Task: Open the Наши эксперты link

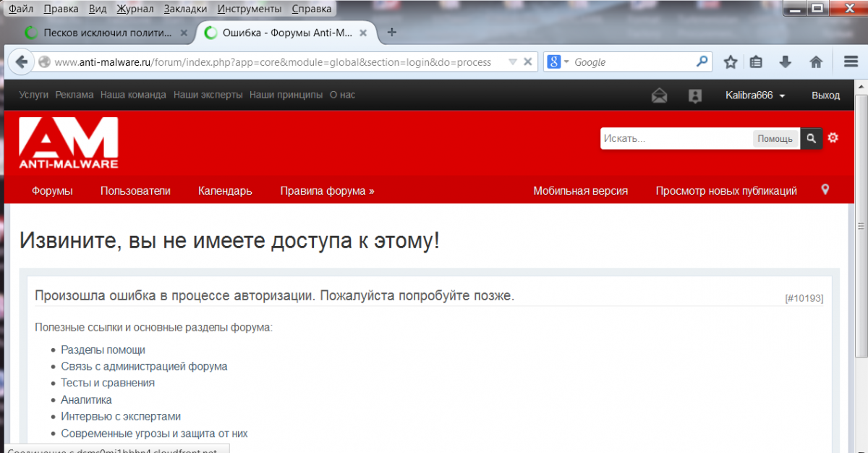Action: tap(208, 95)
